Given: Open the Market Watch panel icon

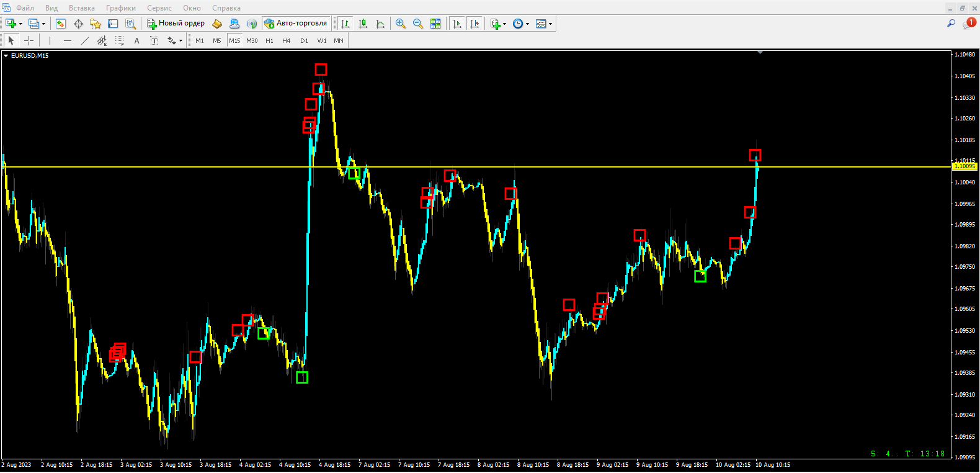Looking at the screenshot, I should (61, 24).
